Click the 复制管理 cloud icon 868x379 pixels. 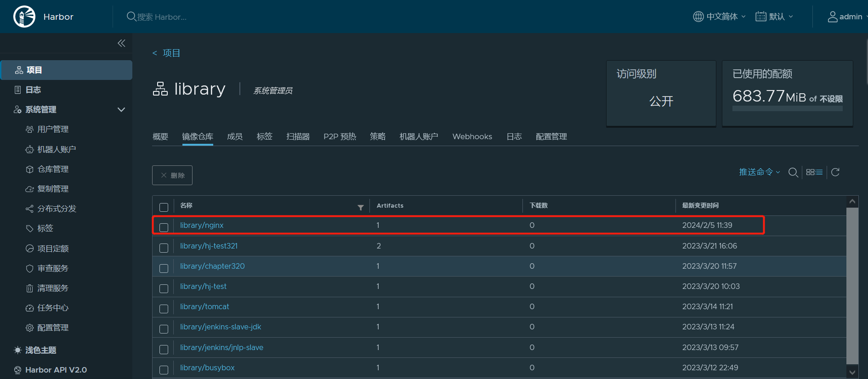coord(29,189)
